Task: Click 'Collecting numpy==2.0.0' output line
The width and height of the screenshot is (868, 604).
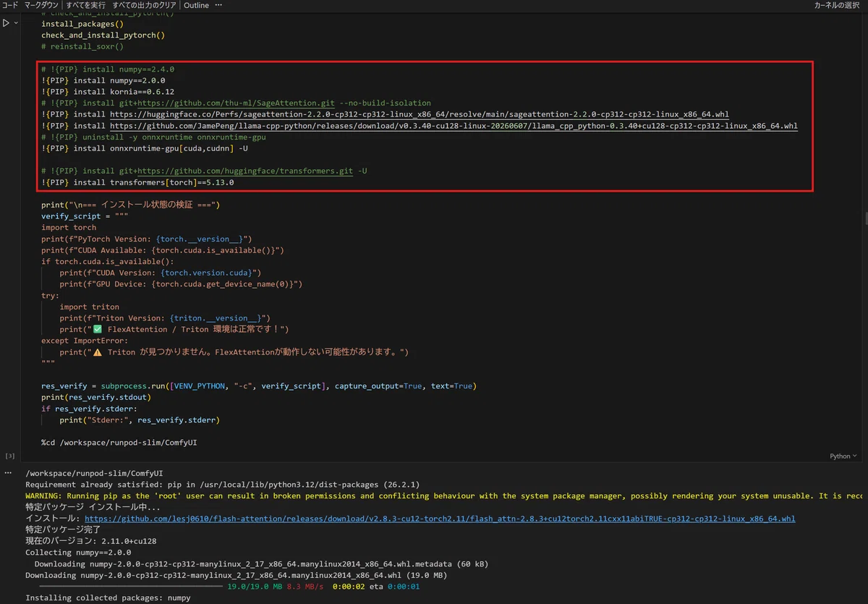Action: (78, 552)
